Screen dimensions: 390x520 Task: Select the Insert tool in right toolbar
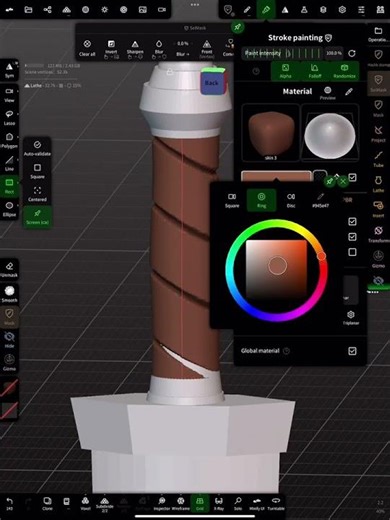tap(378, 209)
